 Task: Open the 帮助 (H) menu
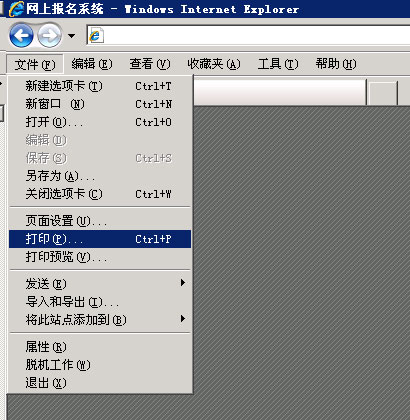pyautogui.click(x=336, y=64)
